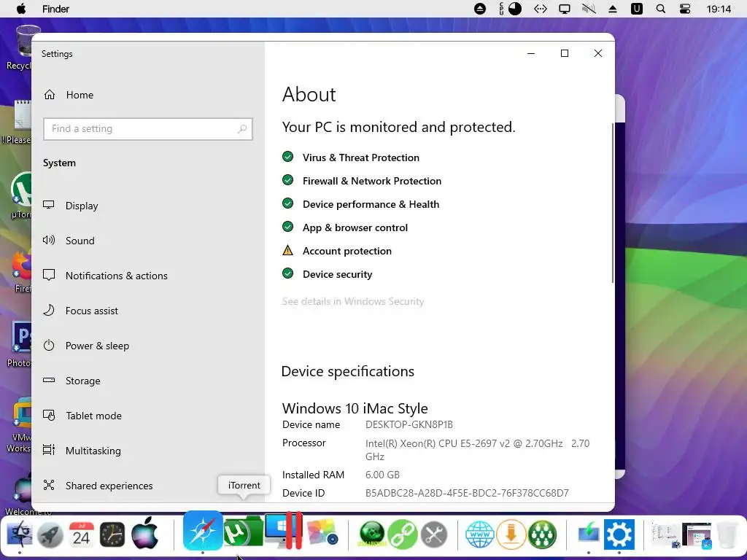Screen dimensions: 747x560
Task: Open the WWW globe icon in the dock
Action: [x=480, y=534]
